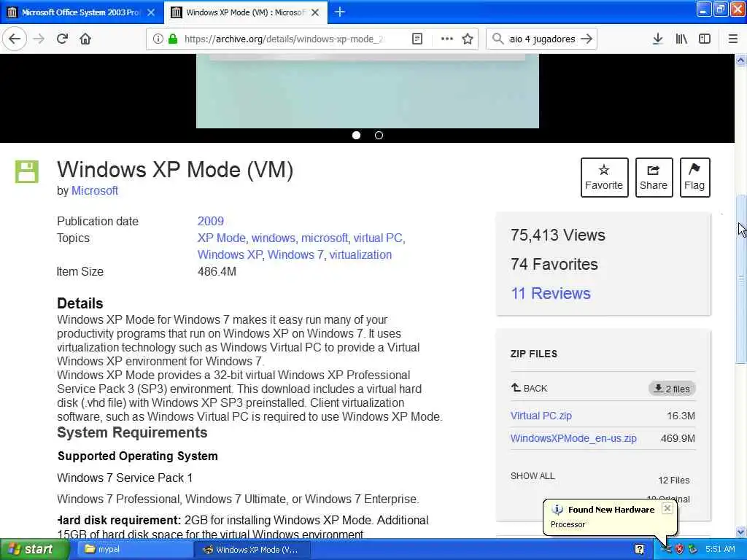This screenshot has width=747, height=560.
Task: Open the 'microsoft' topic link
Action: 325,238
